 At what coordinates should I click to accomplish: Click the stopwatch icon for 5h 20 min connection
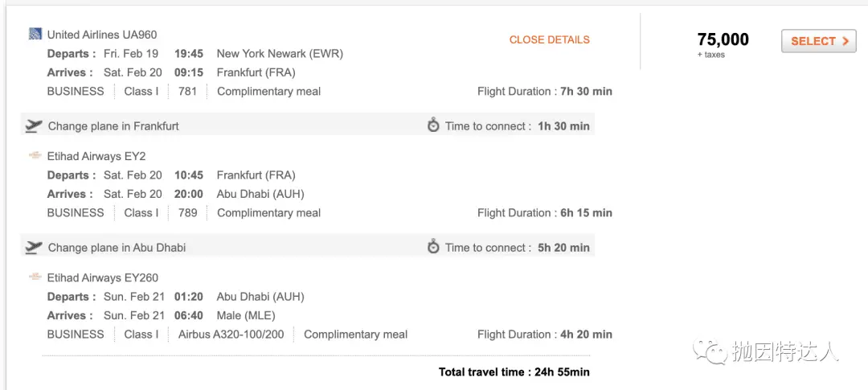(433, 247)
